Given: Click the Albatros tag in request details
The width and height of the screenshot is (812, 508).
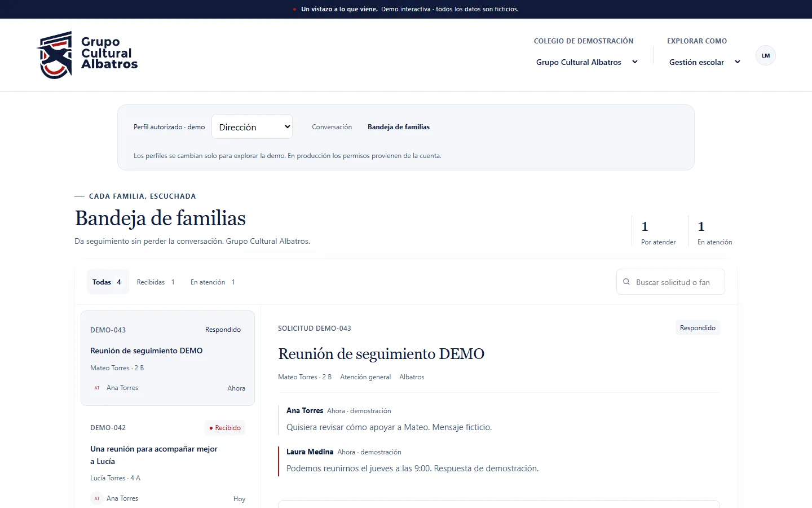Looking at the screenshot, I should pyautogui.click(x=412, y=377).
